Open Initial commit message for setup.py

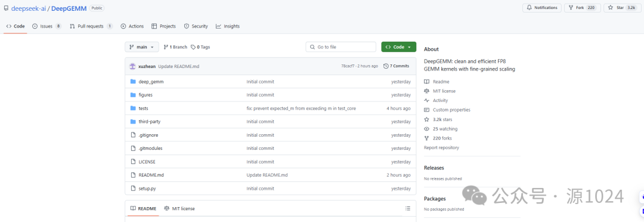coord(261,189)
